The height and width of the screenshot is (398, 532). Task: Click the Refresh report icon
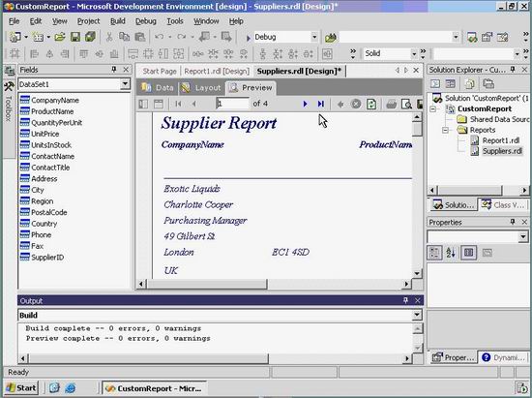[371, 104]
